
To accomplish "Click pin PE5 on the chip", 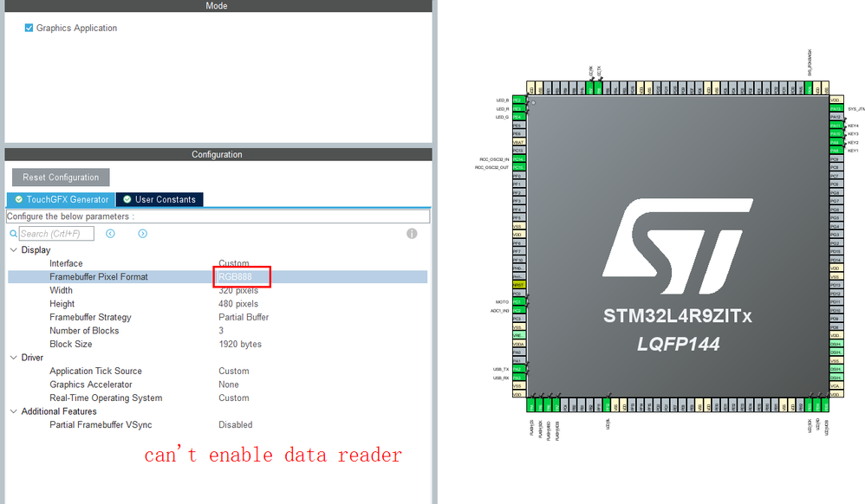I will (x=518, y=126).
